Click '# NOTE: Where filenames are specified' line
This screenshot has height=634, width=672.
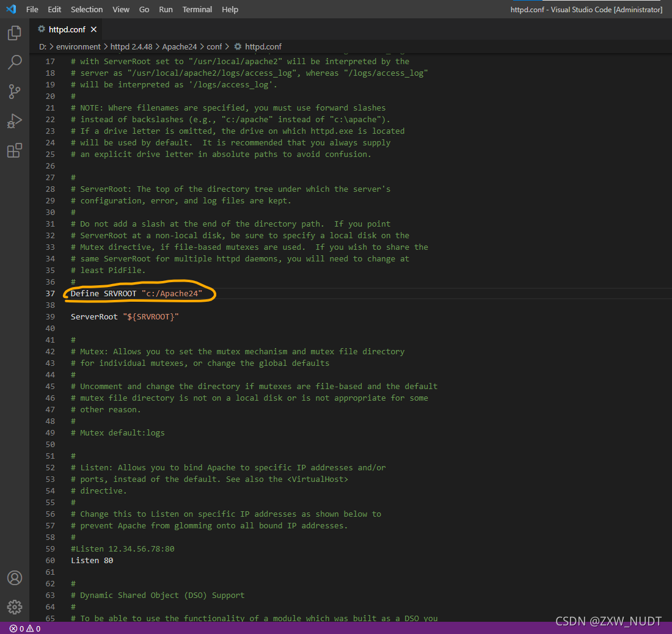tap(228, 107)
